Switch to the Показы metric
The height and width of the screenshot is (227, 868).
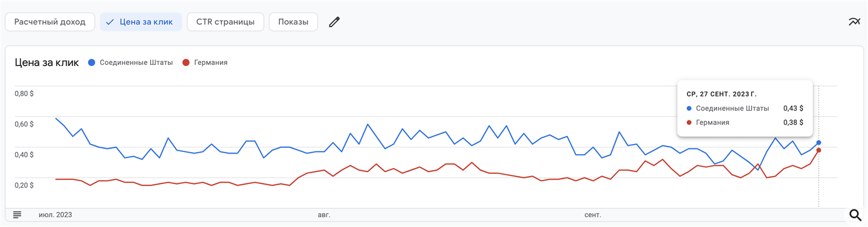tap(293, 22)
